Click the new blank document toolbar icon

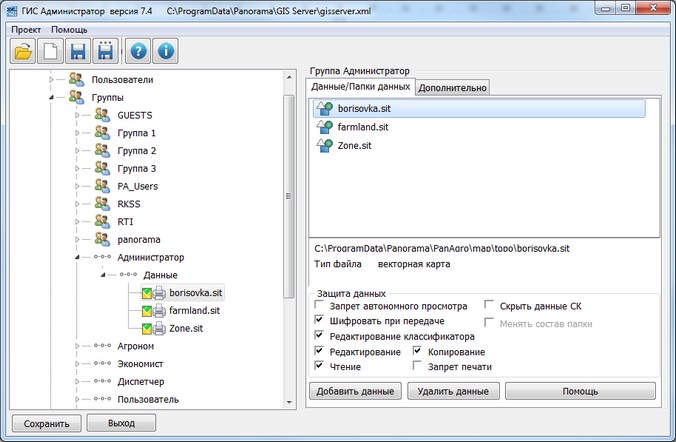point(50,49)
